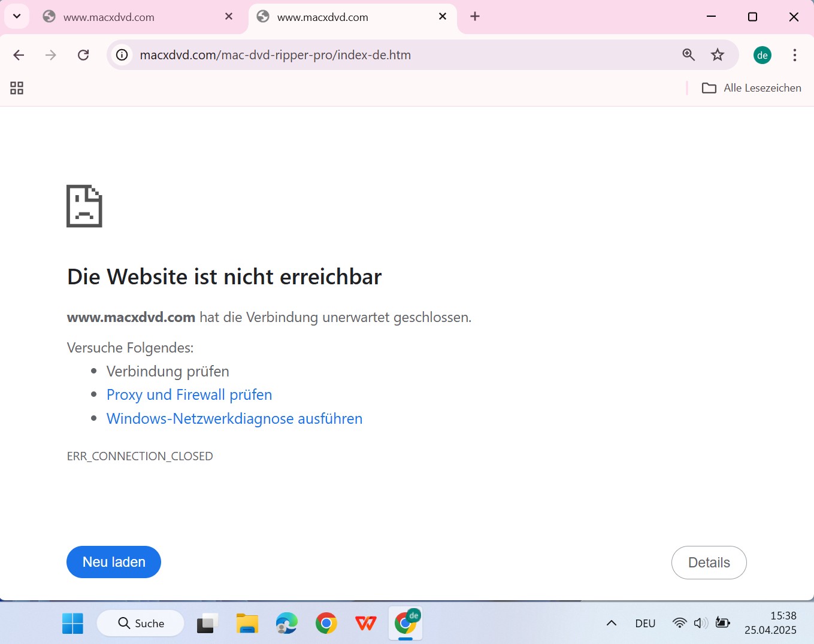Image resolution: width=814 pixels, height=644 pixels.
Task: Open the zoom magnifier icon in address bar
Action: tap(689, 55)
